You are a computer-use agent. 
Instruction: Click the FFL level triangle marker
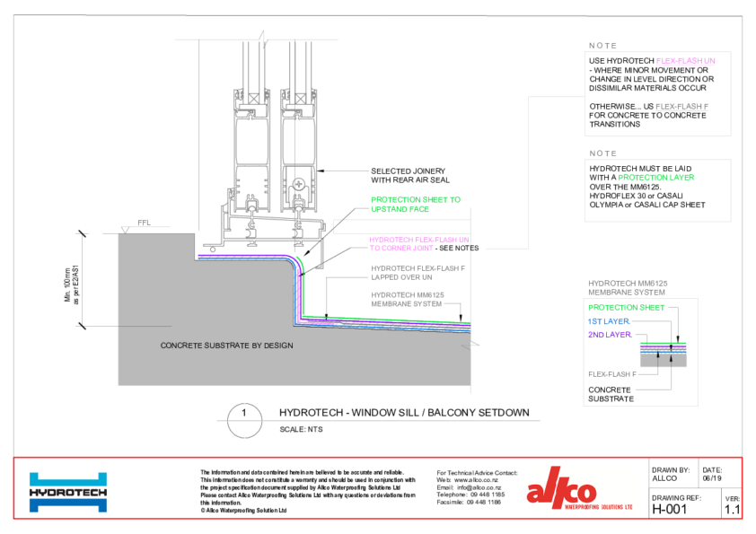pyautogui.click(x=126, y=230)
